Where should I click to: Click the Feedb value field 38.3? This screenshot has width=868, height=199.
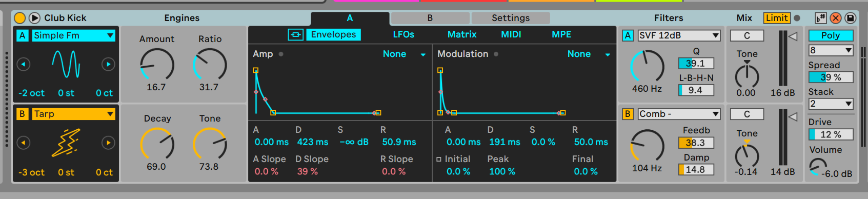point(696,143)
